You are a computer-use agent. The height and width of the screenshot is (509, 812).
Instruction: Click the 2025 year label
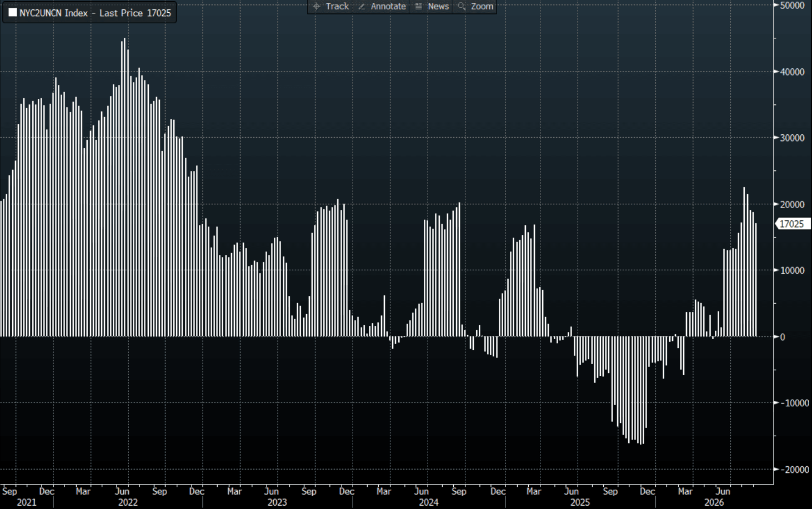point(580,502)
